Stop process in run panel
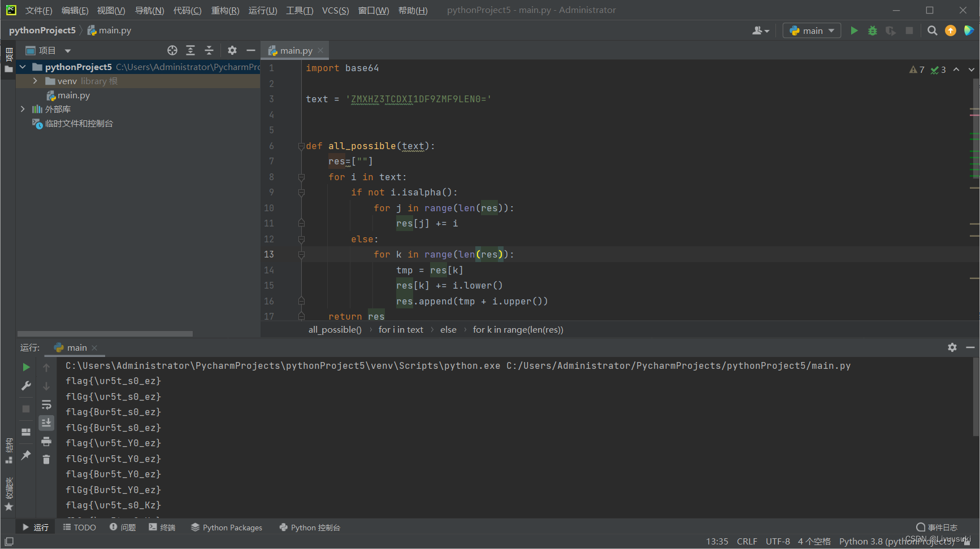980x549 pixels. click(x=26, y=408)
